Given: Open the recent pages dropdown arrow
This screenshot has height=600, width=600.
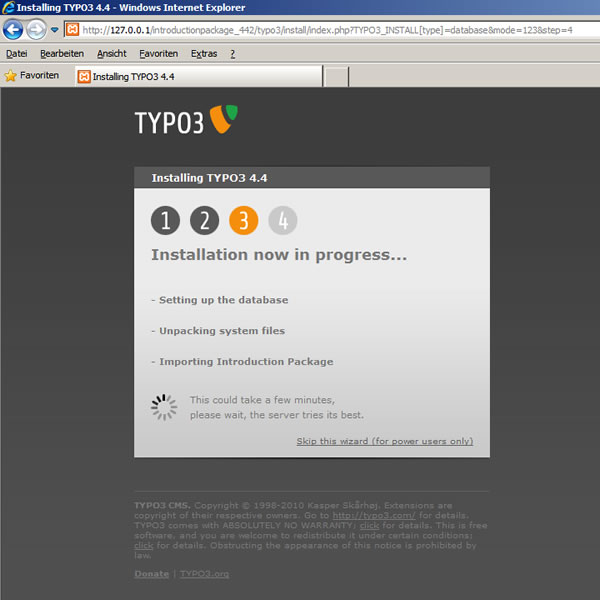Looking at the screenshot, I should coord(54,30).
